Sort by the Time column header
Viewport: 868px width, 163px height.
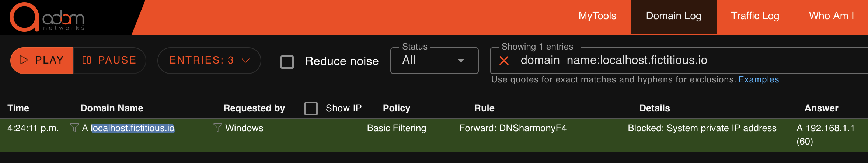pos(18,108)
